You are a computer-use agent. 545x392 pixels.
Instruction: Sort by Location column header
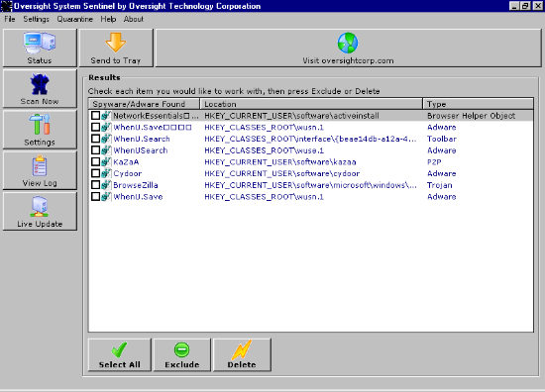point(311,104)
